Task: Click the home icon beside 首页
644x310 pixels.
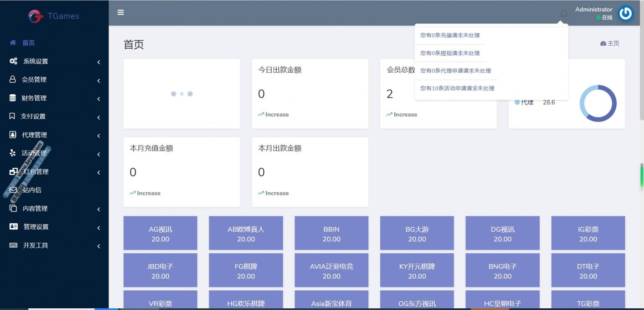Action: 13,43
